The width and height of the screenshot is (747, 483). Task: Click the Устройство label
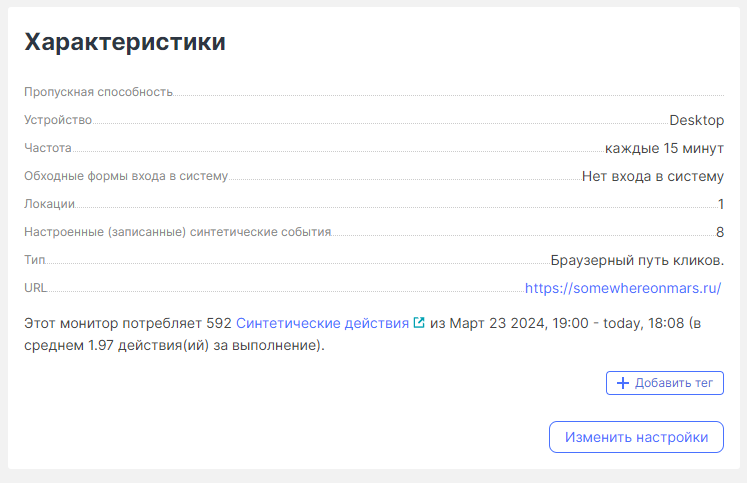pyautogui.click(x=58, y=120)
